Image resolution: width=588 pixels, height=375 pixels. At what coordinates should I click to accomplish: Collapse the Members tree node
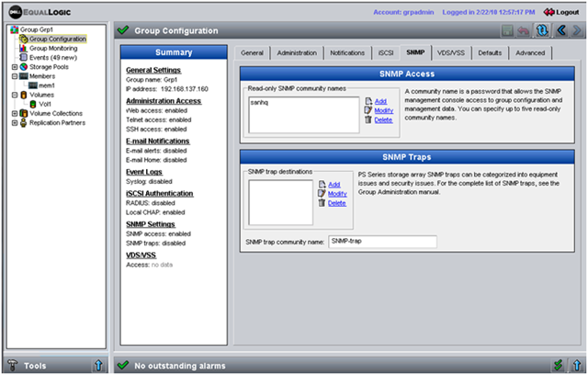(15, 76)
